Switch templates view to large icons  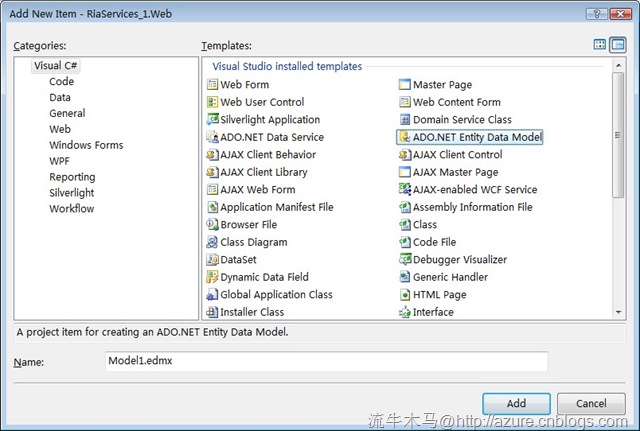click(x=600, y=45)
